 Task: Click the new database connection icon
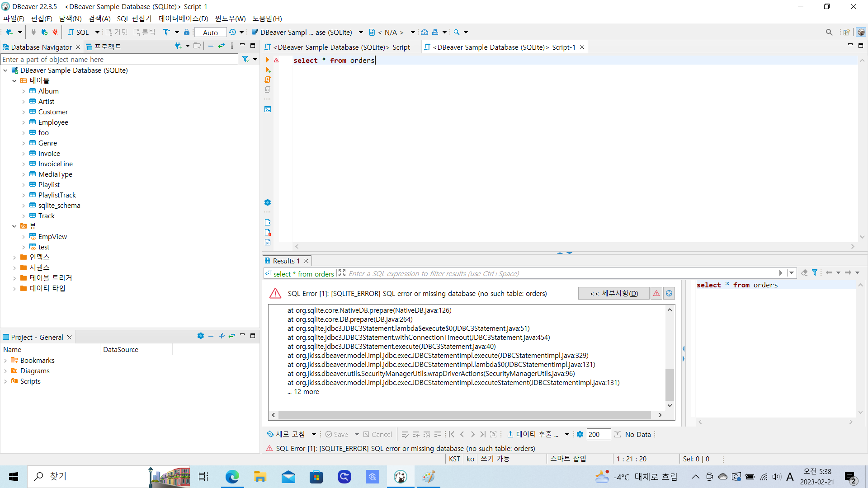pyautogui.click(x=9, y=32)
